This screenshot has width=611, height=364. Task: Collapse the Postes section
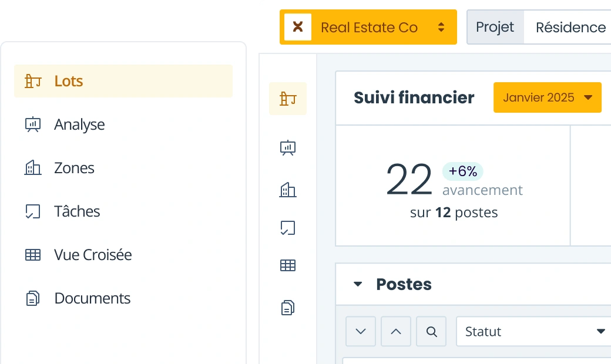[x=358, y=285]
